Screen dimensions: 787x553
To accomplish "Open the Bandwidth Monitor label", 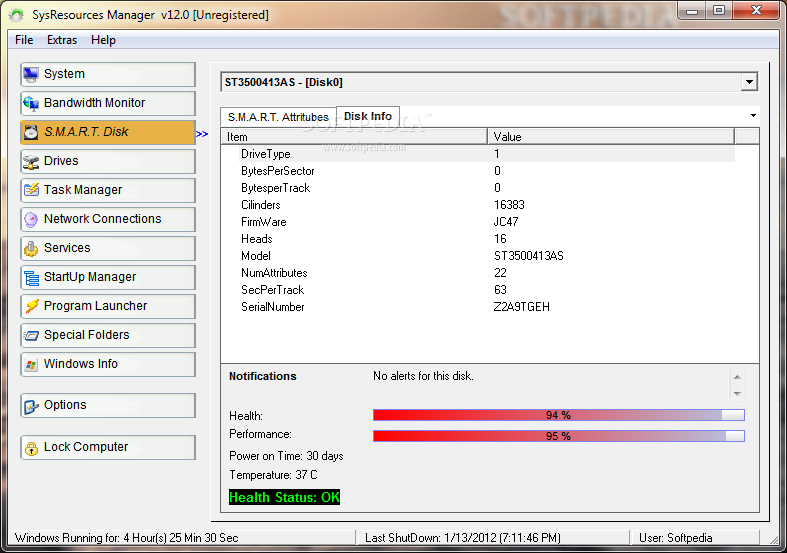I will coord(94,103).
